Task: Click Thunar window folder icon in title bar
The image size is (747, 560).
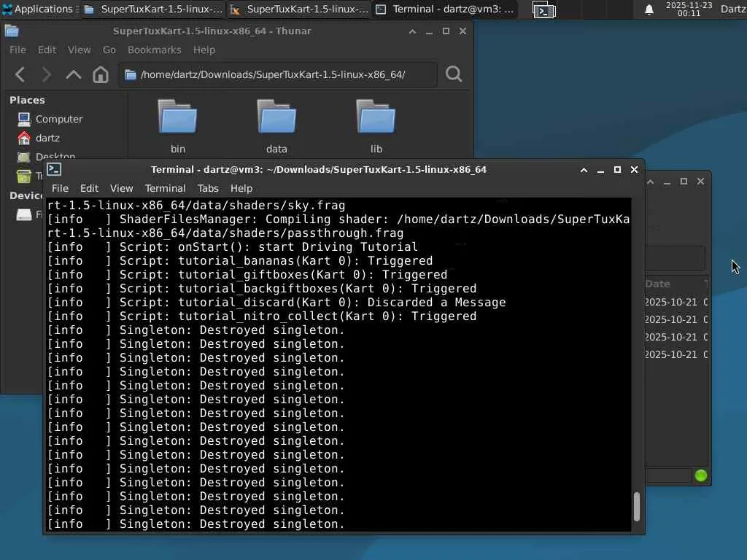Action: pyautogui.click(x=12, y=31)
